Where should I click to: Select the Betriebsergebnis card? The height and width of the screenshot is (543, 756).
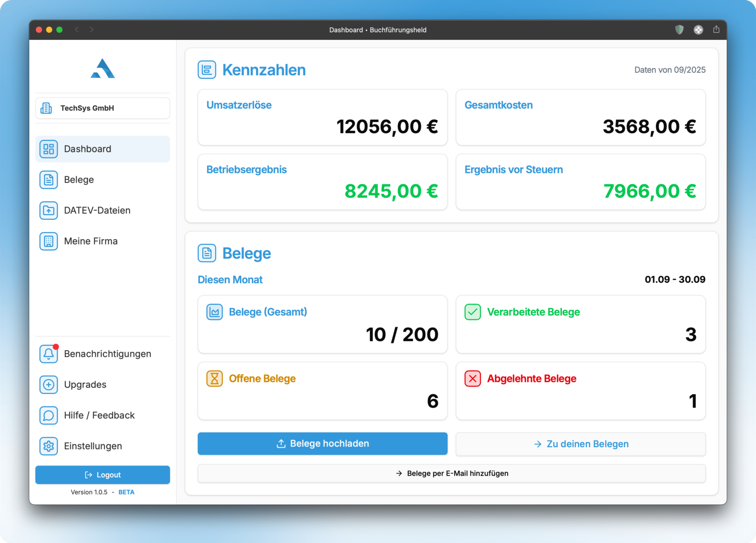(322, 182)
